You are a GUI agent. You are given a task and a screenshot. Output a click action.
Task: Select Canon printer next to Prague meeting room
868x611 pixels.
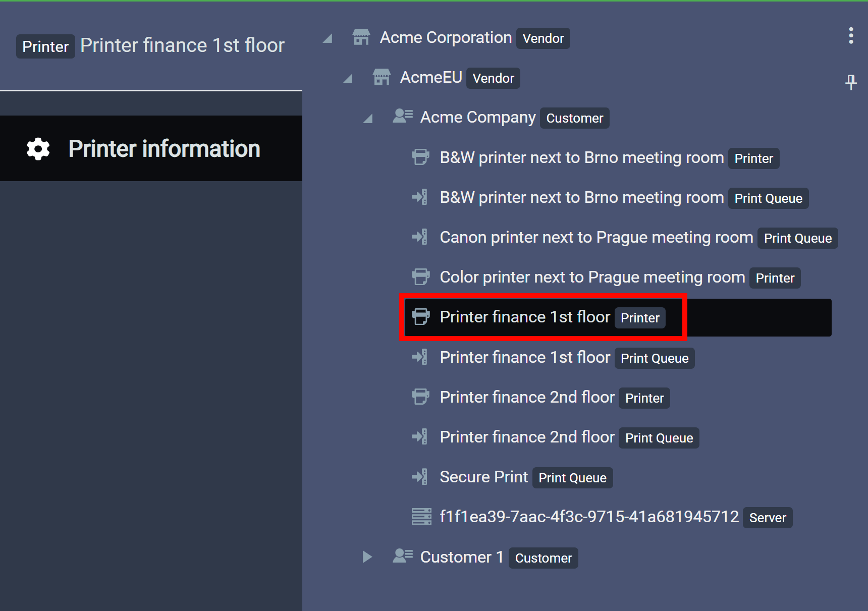pos(596,237)
